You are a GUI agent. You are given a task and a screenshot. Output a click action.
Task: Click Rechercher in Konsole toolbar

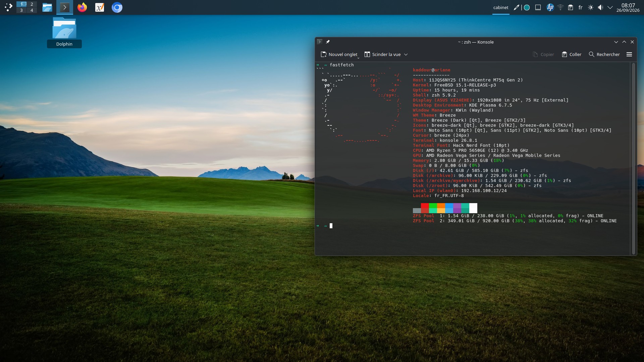(x=604, y=54)
